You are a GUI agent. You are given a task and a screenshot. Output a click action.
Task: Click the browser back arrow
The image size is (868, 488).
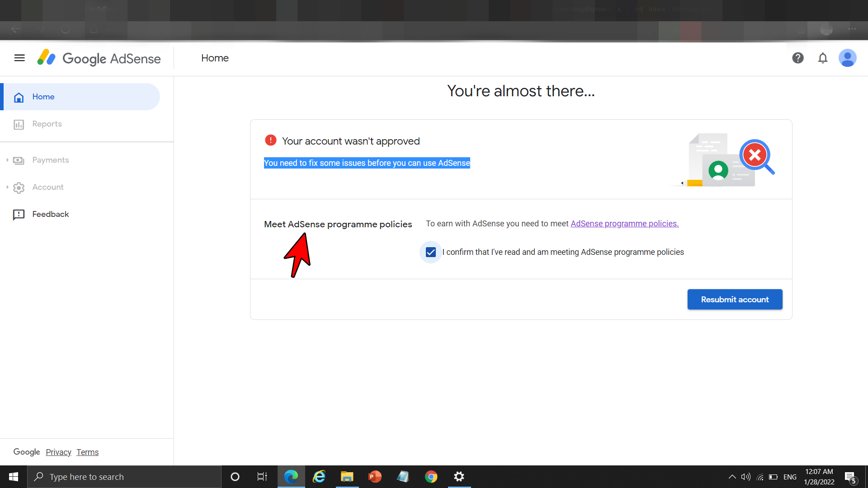pos(16,29)
